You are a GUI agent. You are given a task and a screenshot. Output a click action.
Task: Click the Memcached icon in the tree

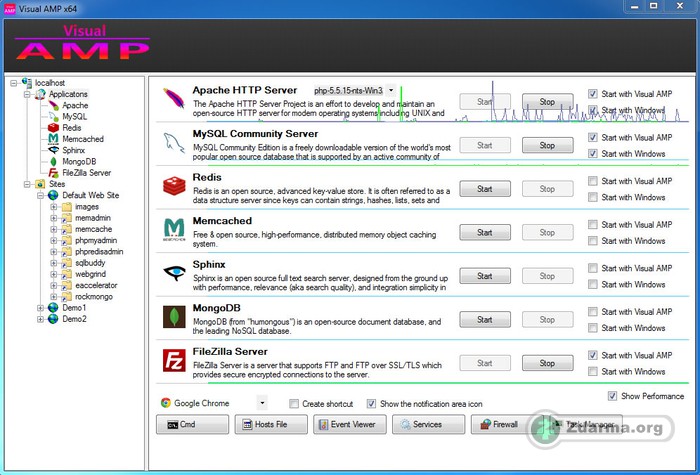53,139
